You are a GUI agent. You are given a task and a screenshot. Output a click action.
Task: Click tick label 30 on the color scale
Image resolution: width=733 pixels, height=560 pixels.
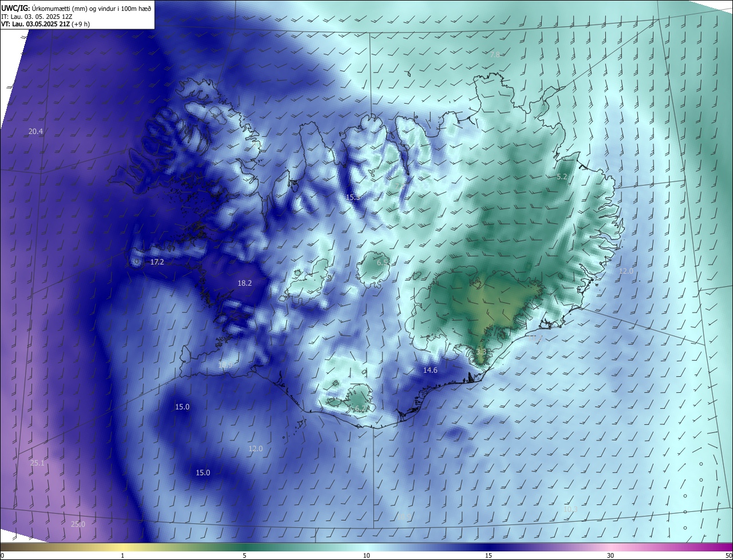[x=610, y=555]
